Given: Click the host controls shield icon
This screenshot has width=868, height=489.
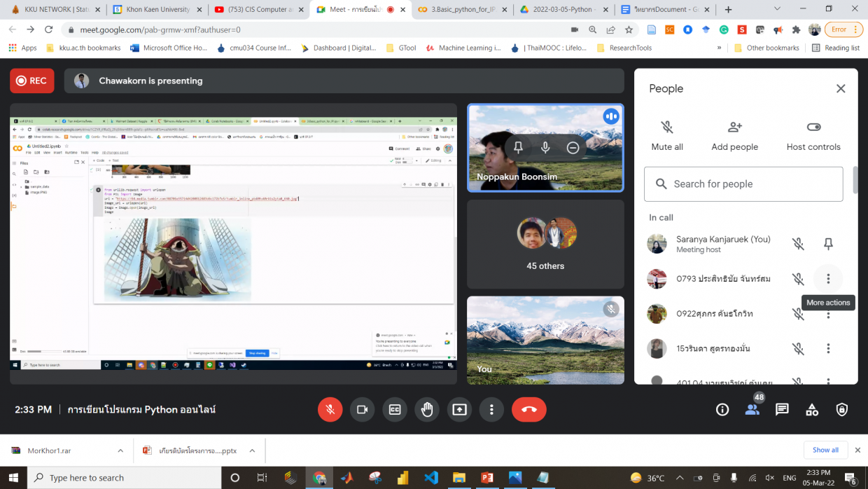Looking at the screenshot, I should pos(842,410).
